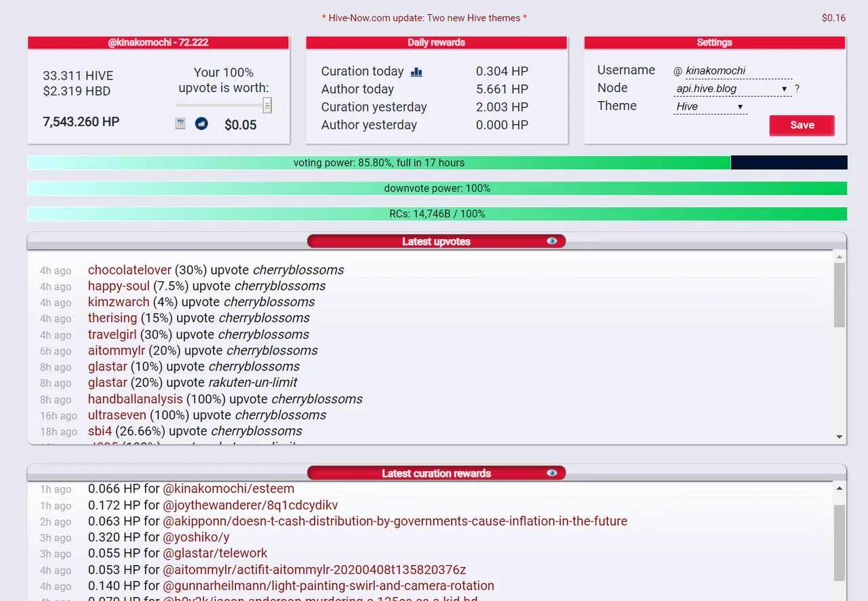
Task: Toggle the eye icon in Latest upvotes header
Action: pyautogui.click(x=552, y=241)
